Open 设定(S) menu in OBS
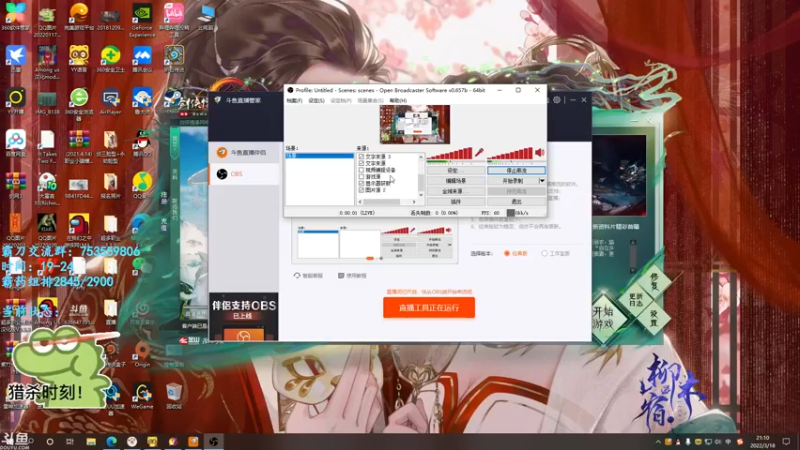 coord(316,101)
